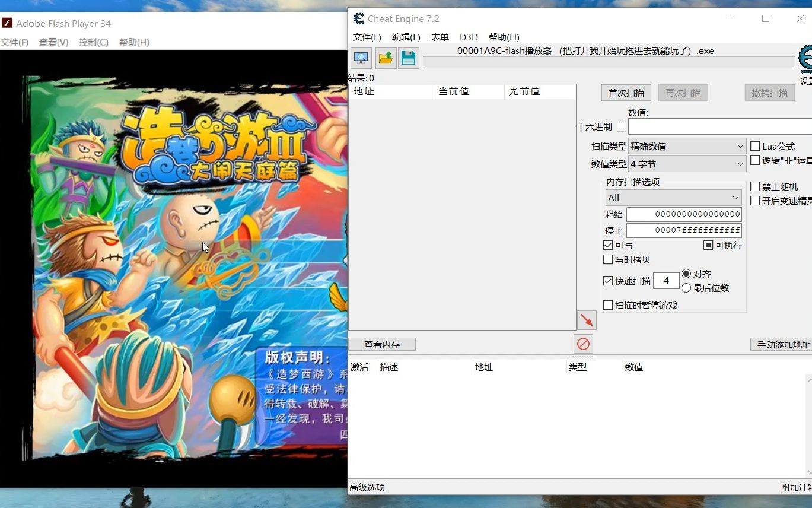
Task: Enable the Lua公式 checkbox
Action: tap(755, 146)
